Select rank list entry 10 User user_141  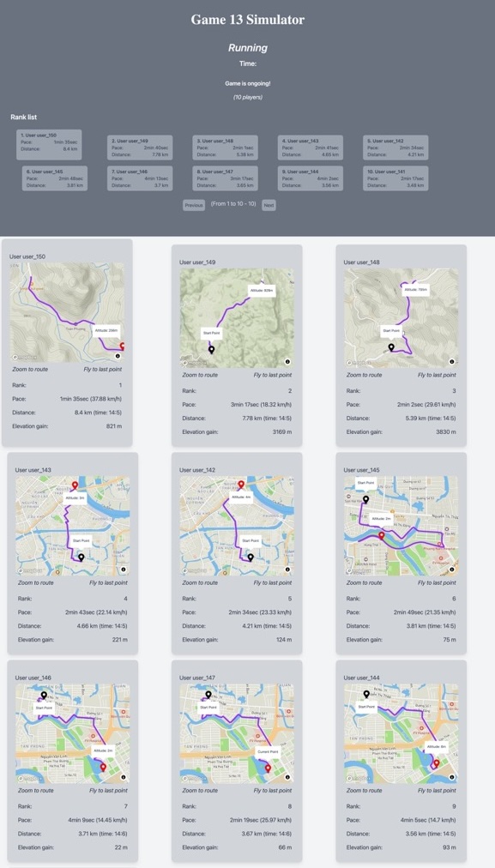pos(395,178)
